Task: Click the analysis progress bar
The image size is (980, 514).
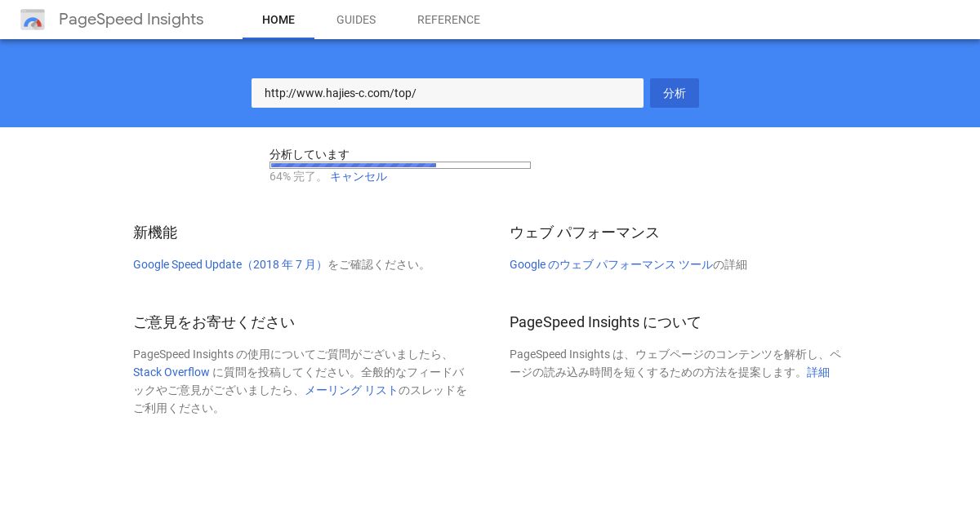Action: tap(400, 165)
